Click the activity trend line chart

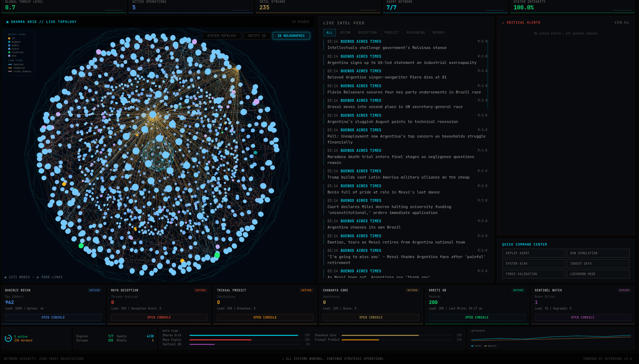[551, 338]
